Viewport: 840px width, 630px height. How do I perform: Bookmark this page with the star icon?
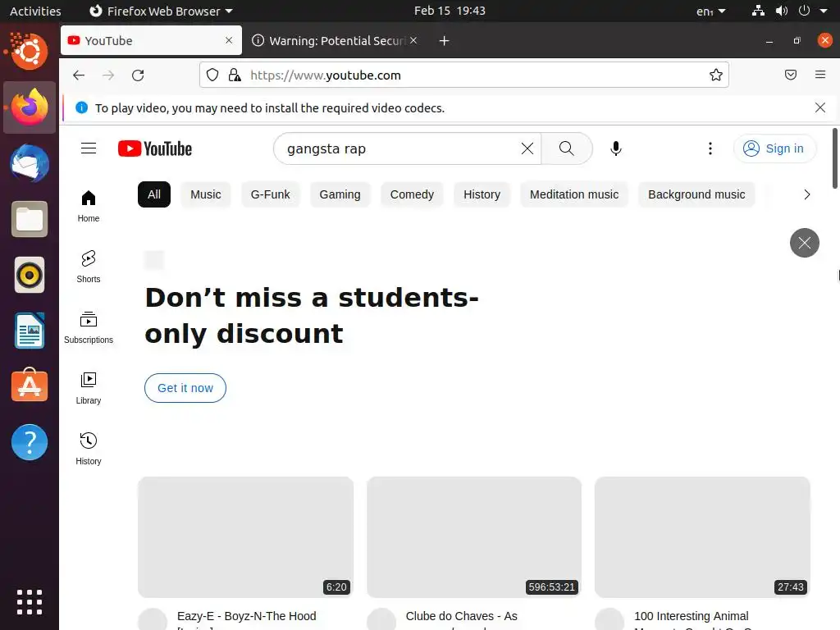[x=715, y=75]
